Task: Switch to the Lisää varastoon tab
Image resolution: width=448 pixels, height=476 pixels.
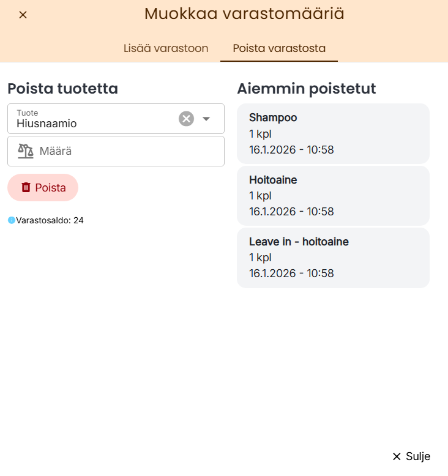Action: click(166, 48)
